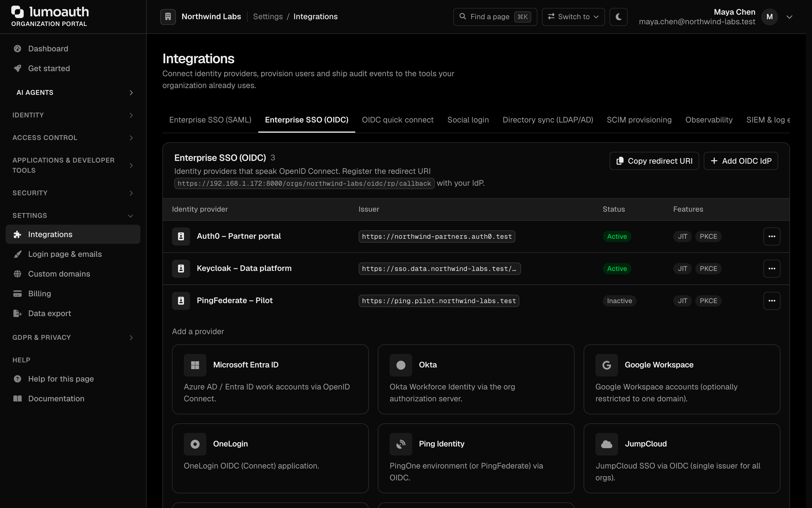Viewport: 812px width, 508px height.
Task: Click the PingFederate – Pilot provider icon
Action: [x=181, y=301]
